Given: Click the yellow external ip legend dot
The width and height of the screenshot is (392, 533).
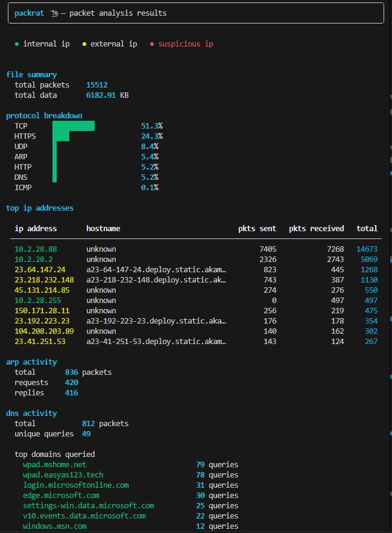Looking at the screenshot, I should (84, 44).
